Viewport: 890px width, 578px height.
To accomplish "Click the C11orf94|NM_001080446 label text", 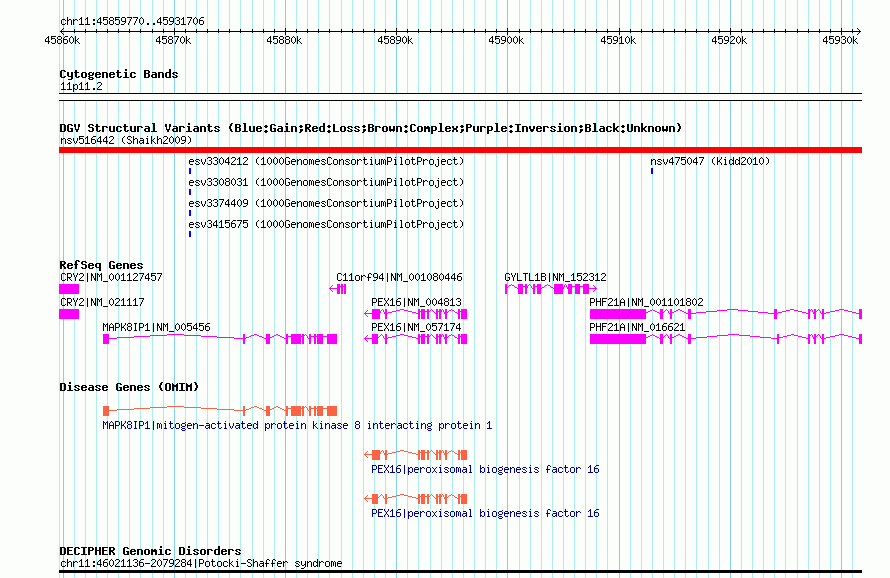I will pos(400,278).
